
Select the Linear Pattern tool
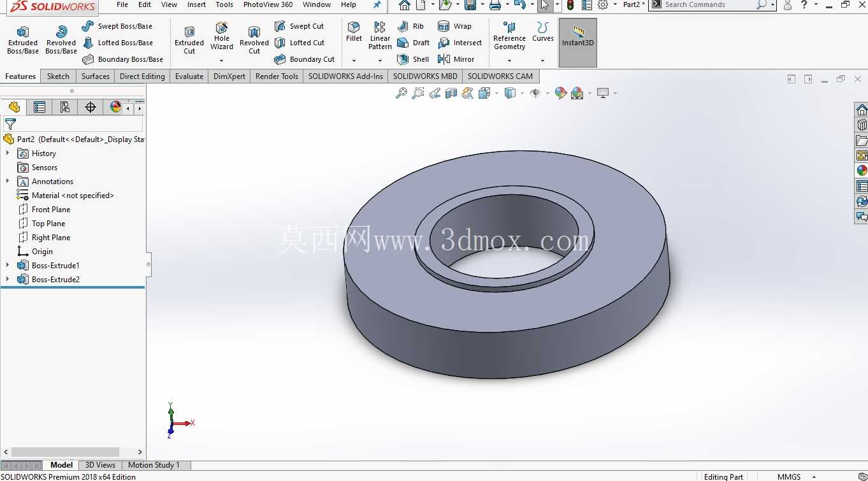pyautogui.click(x=380, y=36)
